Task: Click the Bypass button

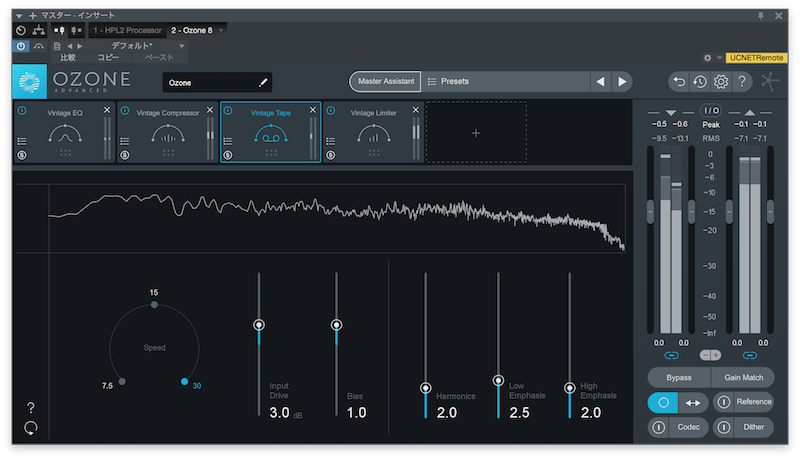Action: [x=679, y=378]
